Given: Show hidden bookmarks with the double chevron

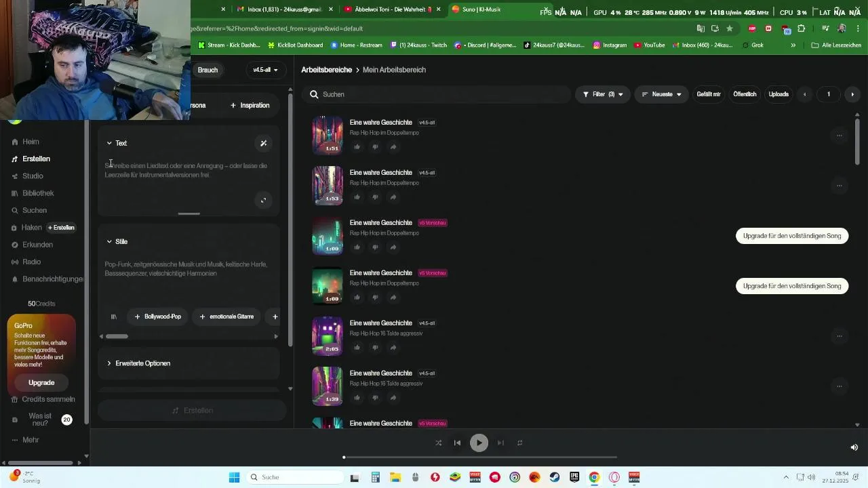Looking at the screenshot, I should tap(793, 45).
